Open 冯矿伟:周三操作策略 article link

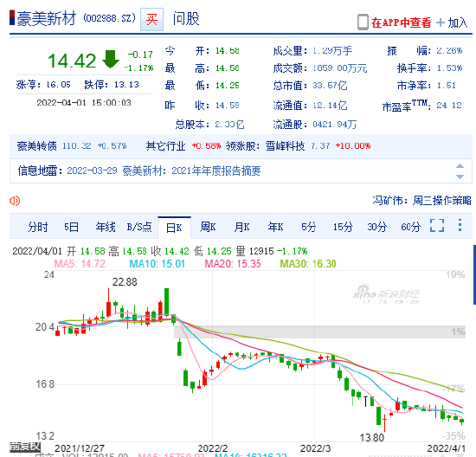[x=422, y=201]
